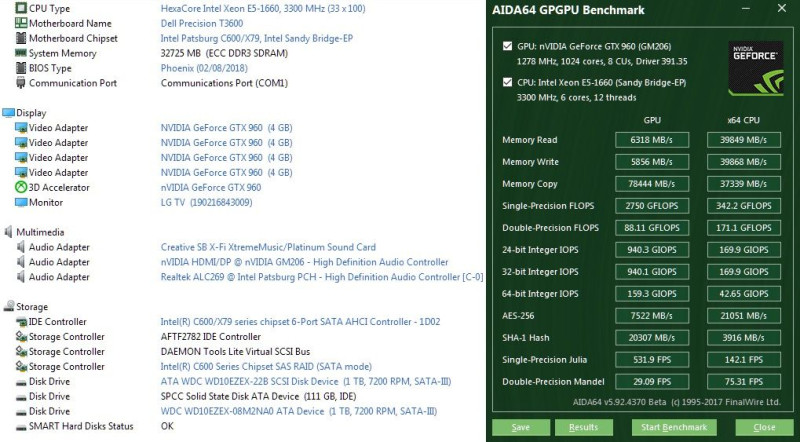The height and width of the screenshot is (442, 800).
Task: Click the CPU Type row icon
Action: 21,8
